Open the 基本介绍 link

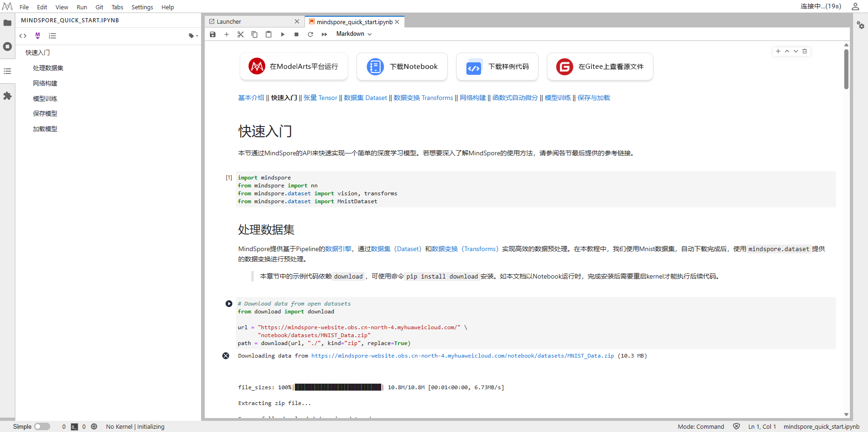(251, 98)
